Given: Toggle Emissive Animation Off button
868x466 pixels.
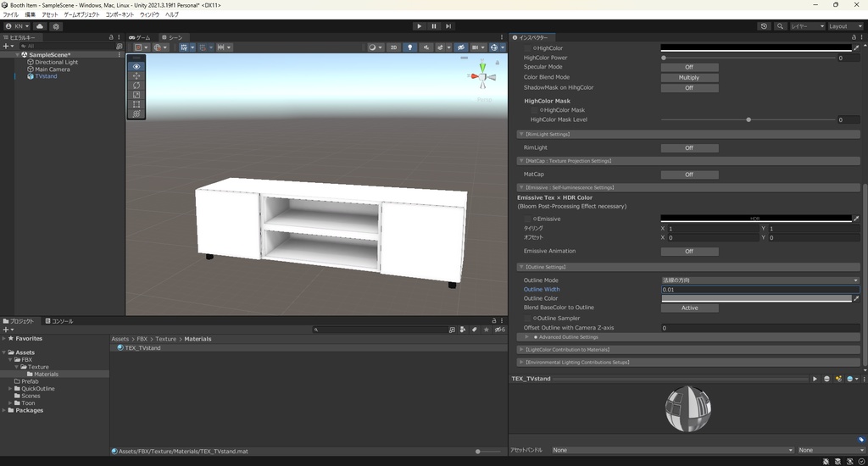Looking at the screenshot, I should pos(689,252).
